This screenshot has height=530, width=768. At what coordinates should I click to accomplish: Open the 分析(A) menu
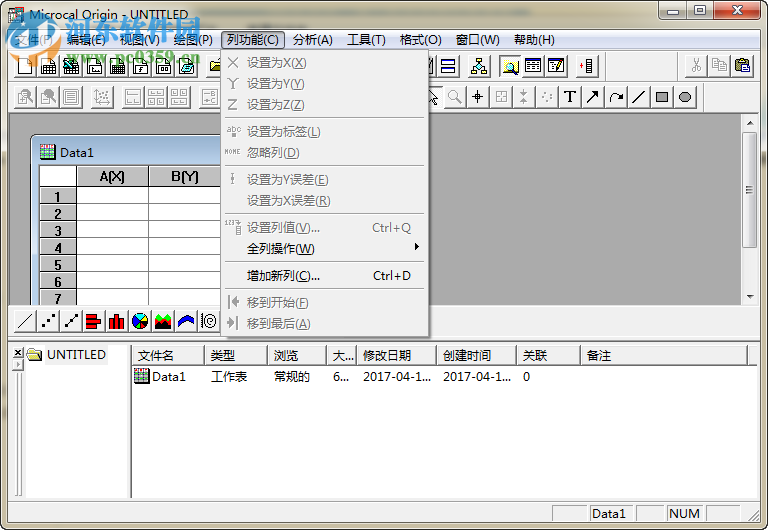click(x=312, y=40)
